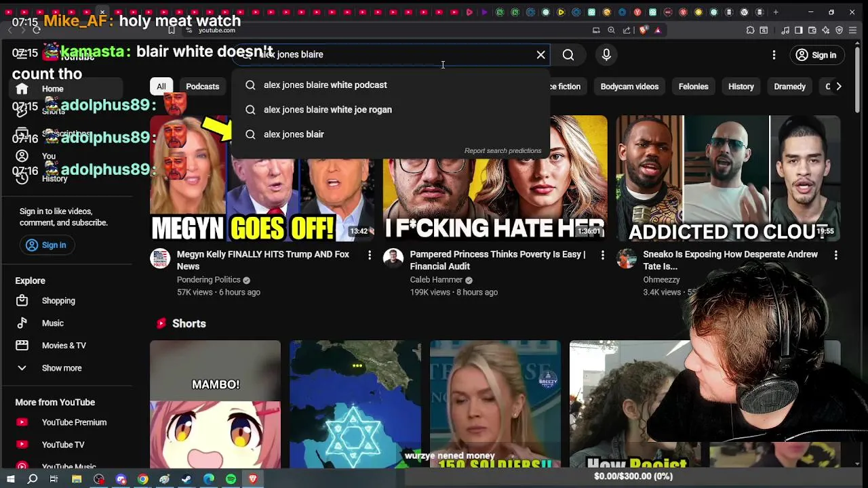The width and height of the screenshot is (868, 488).
Task: Play the 'ADDICTED TO CLOUT' thumbnail
Action: coord(728,178)
